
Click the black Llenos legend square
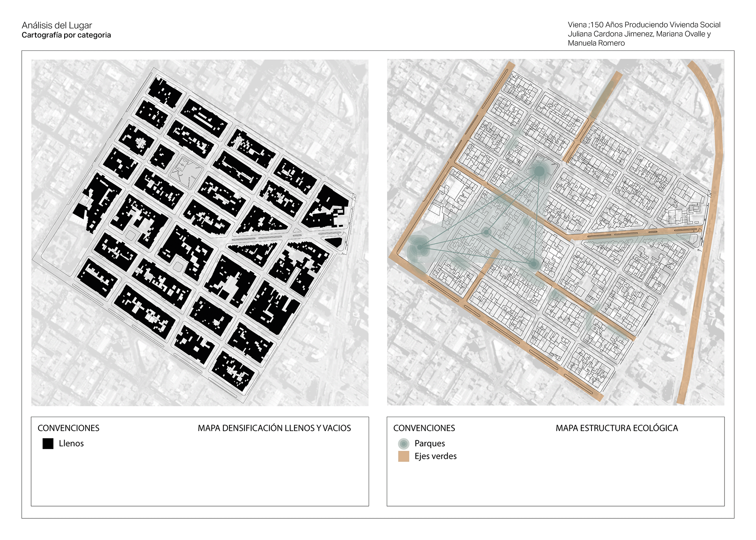pyautogui.click(x=48, y=444)
